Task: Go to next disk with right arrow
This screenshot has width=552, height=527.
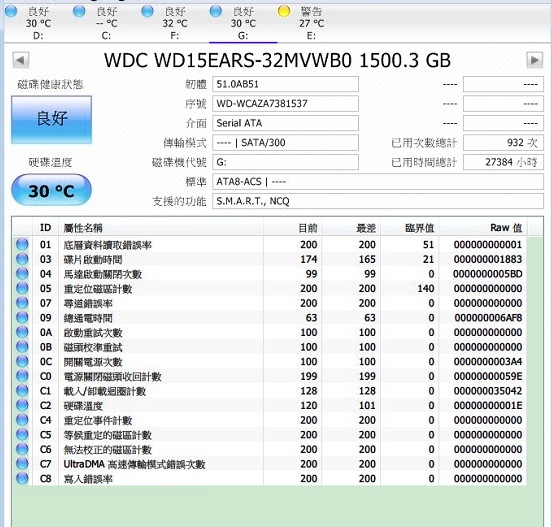Action: [x=534, y=60]
